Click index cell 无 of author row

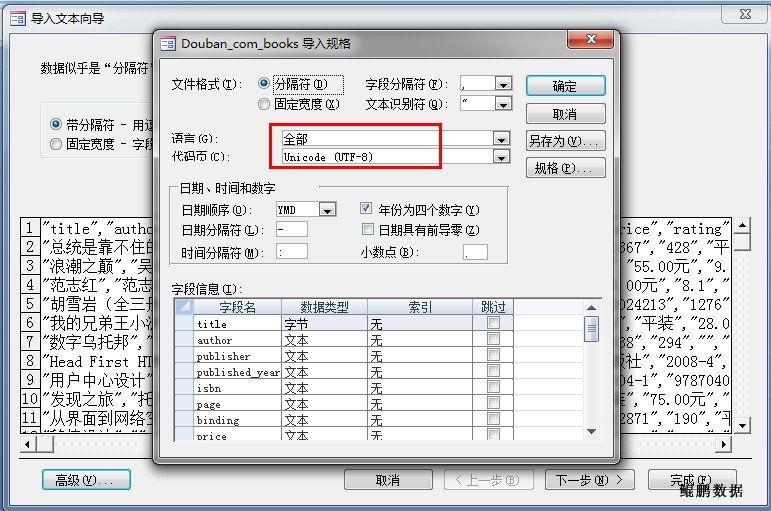pos(420,340)
